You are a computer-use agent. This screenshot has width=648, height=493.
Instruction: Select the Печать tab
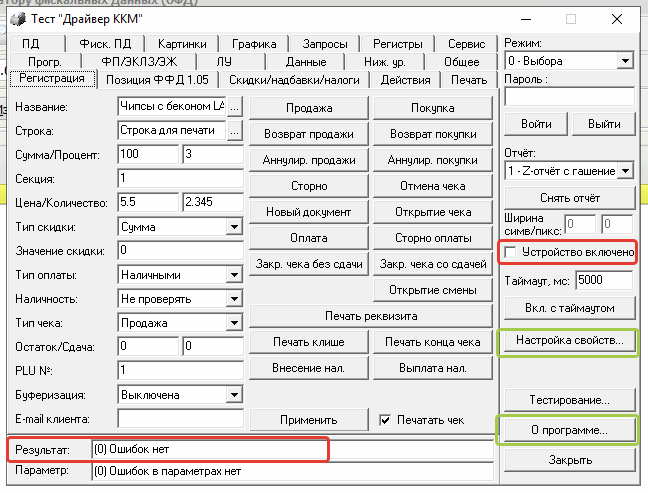point(469,80)
